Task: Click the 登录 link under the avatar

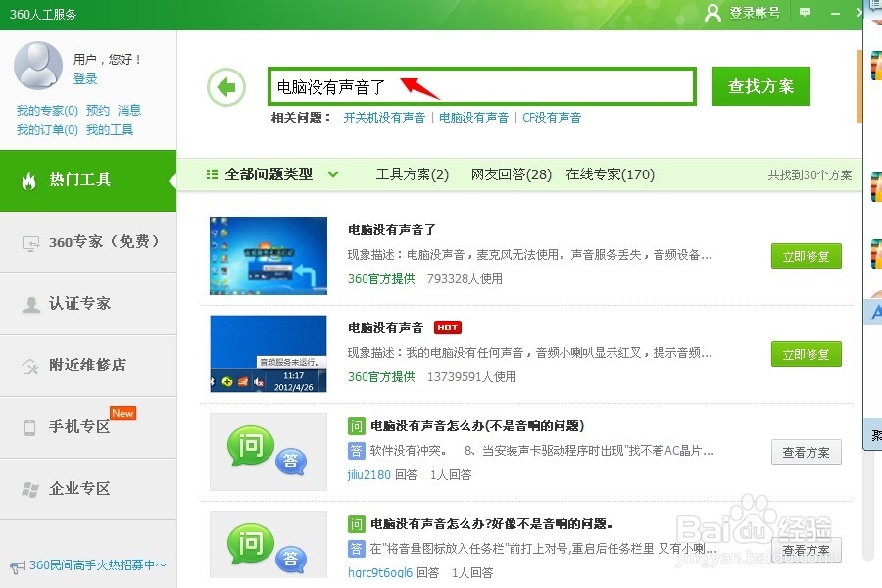Action: point(85,79)
